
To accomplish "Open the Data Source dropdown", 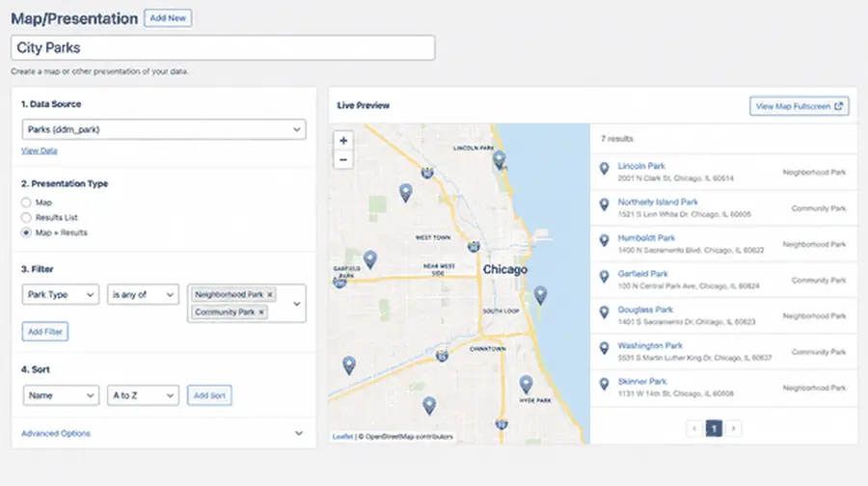I will point(164,129).
